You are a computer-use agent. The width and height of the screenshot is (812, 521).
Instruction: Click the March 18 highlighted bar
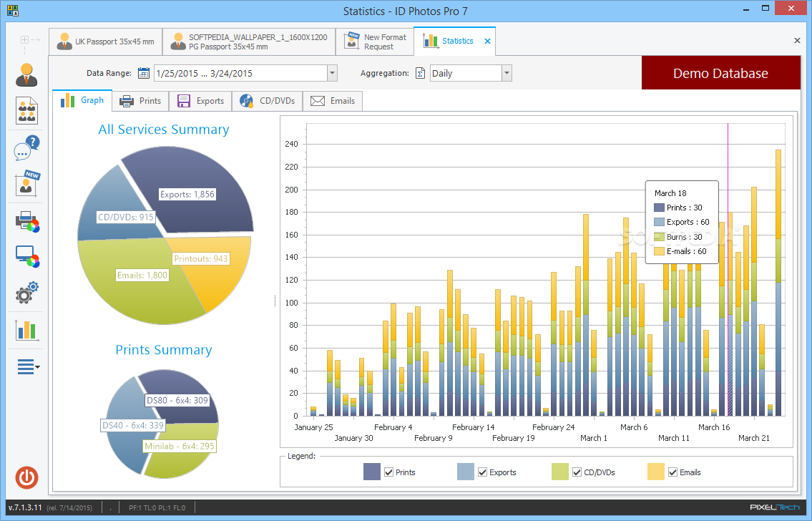[x=730, y=314]
